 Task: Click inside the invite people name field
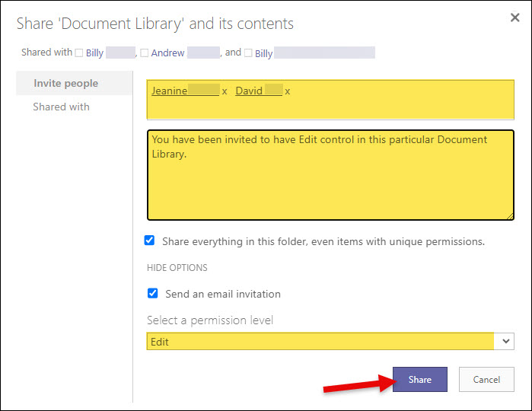330,100
